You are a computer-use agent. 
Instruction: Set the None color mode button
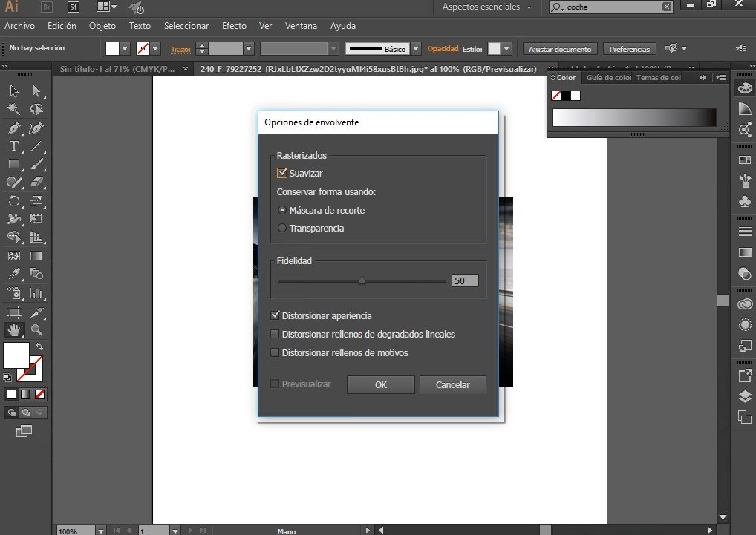point(40,395)
